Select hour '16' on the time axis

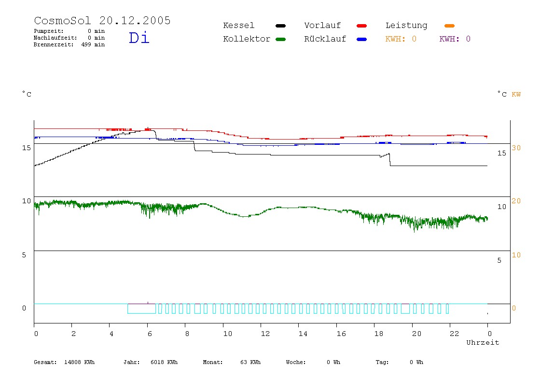341,334
